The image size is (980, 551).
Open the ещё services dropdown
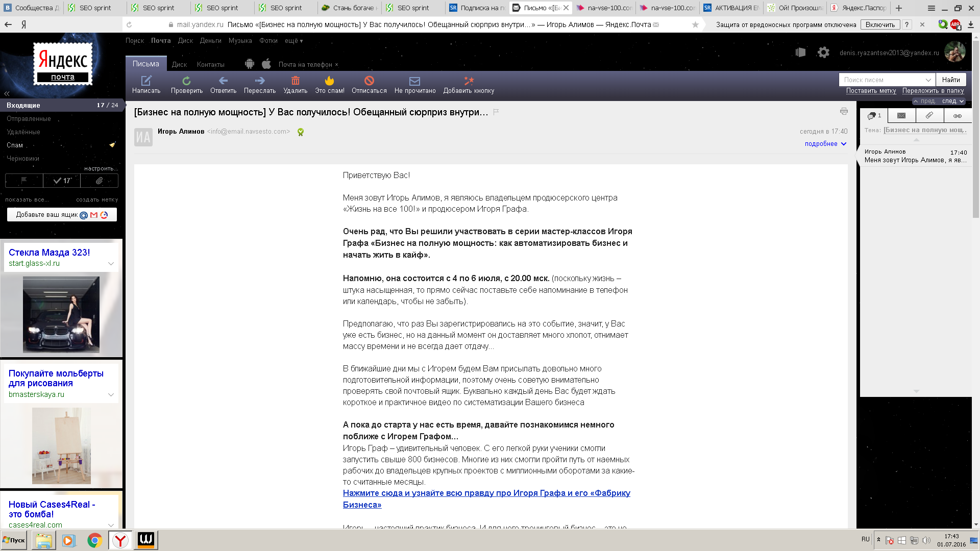(x=293, y=41)
